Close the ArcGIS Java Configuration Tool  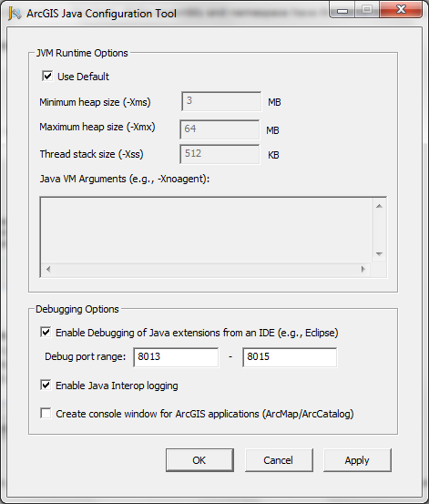(x=401, y=10)
